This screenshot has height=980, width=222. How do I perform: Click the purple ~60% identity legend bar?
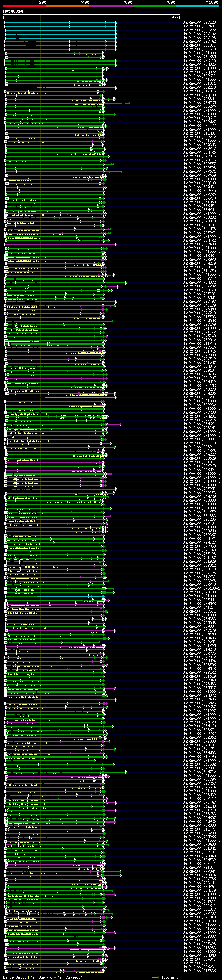(x=111, y=6)
